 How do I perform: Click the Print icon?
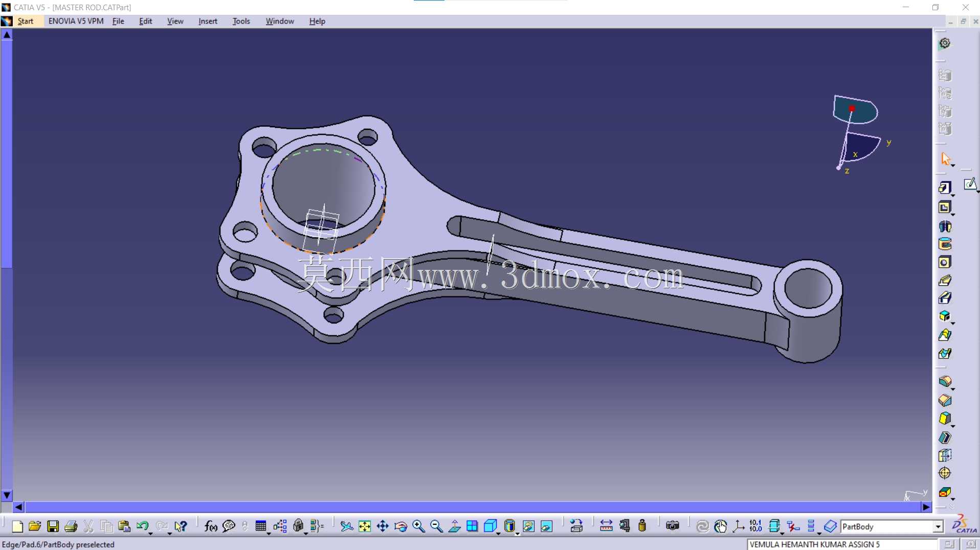coord(71,526)
